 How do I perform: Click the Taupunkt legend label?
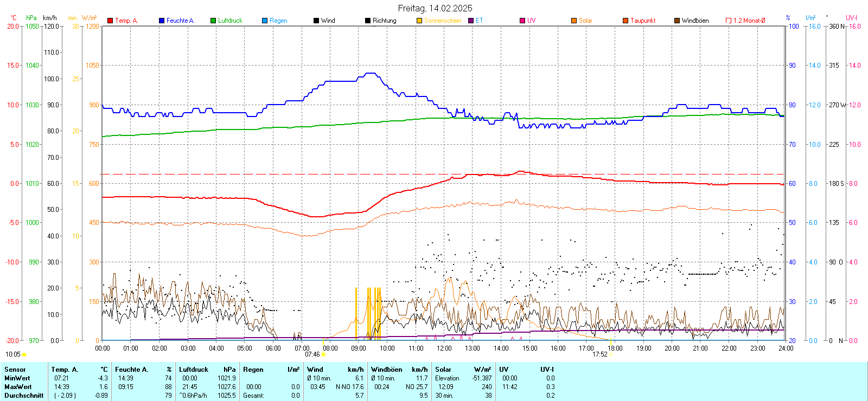[x=643, y=21]
